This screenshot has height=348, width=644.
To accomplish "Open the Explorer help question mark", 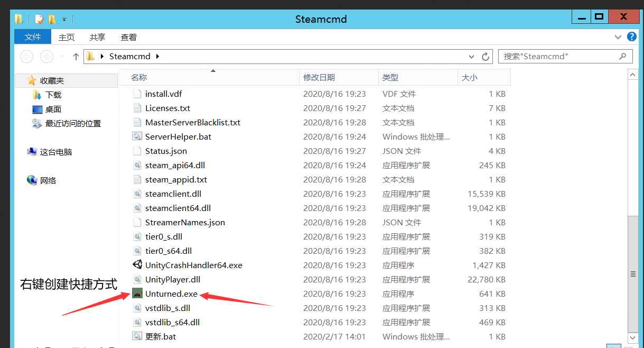I will click(631, 36).
